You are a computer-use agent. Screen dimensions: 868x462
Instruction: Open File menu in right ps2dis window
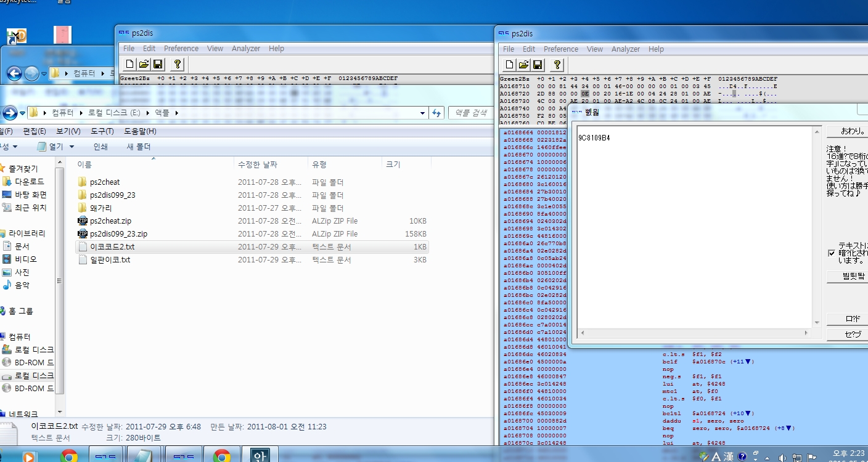(509, 49)
